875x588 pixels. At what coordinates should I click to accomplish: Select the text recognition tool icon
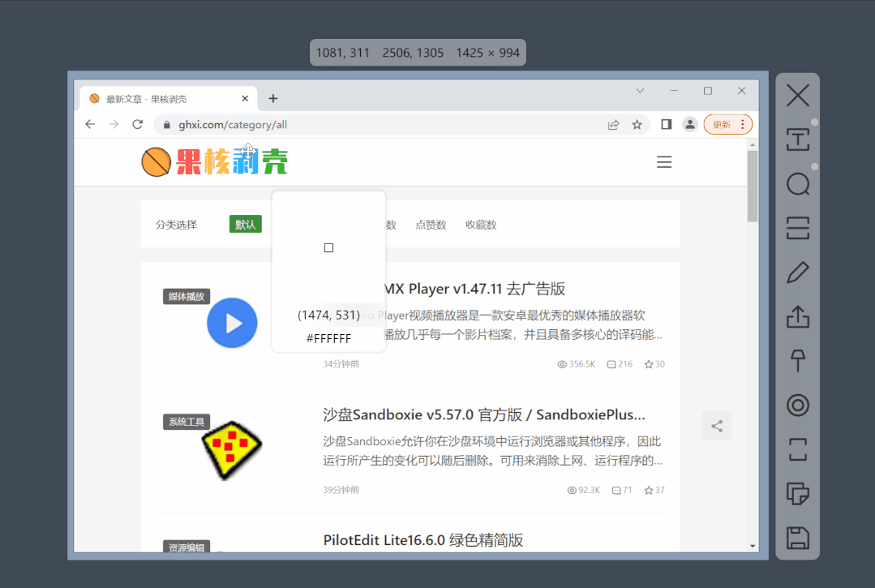pos(797,139)
